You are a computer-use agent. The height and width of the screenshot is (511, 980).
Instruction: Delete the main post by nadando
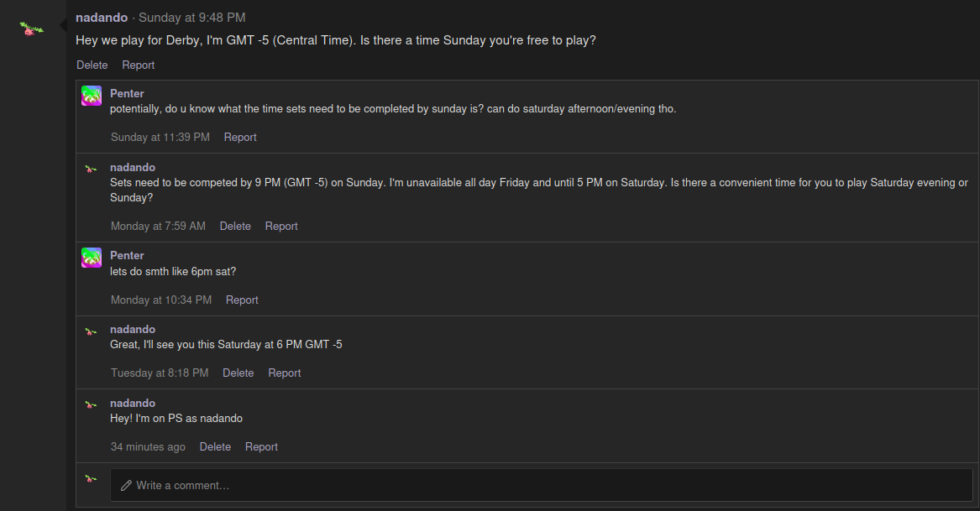pos(92,65)
